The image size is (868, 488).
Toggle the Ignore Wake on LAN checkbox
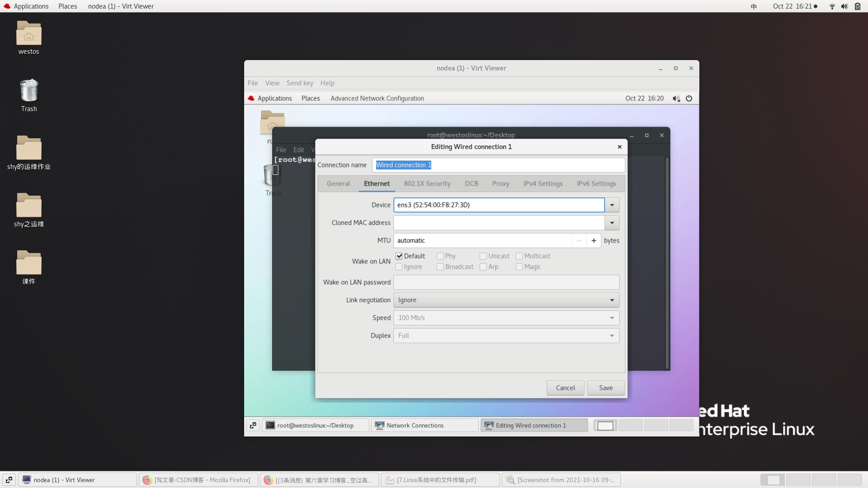point(399,267)
